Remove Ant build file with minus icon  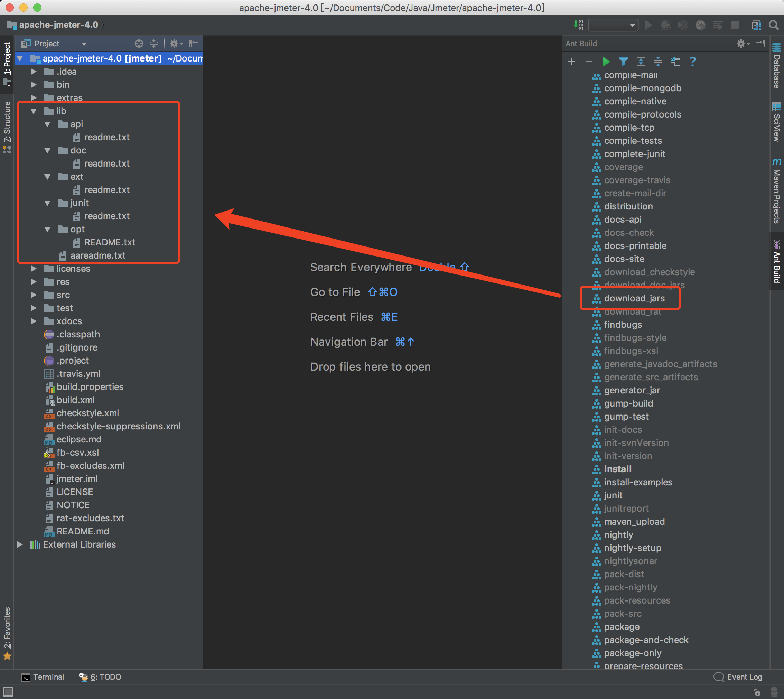tap(589, 62)
